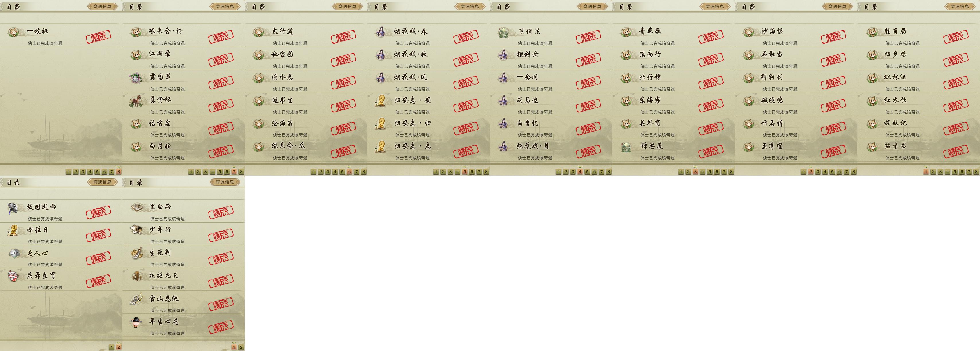The height and width of the screenshot is (351, 980).
Task: Open the 烹调法 adventure entry
Action: (x=551, y=35)
